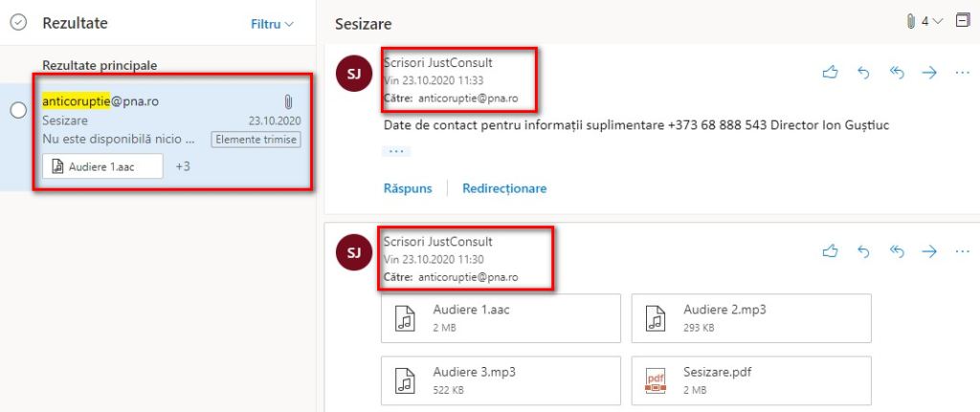Open the Filtru dropdown

click(x=272, y=23)
